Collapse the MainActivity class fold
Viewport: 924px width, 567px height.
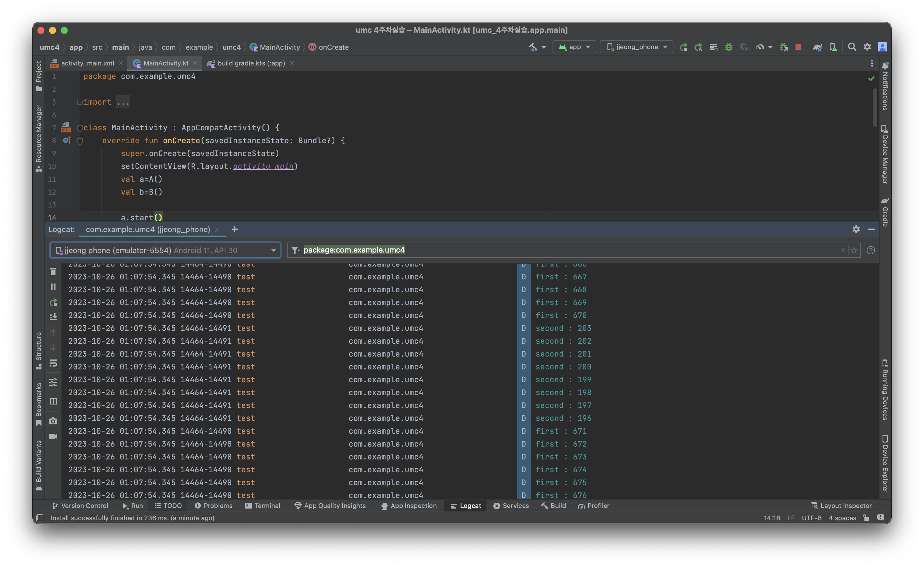(x=80, y=128)
